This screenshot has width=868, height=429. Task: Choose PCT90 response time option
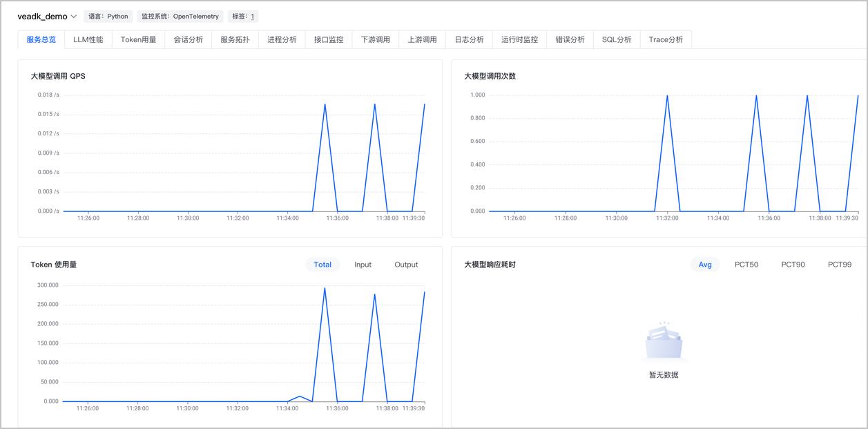(793, 265)
